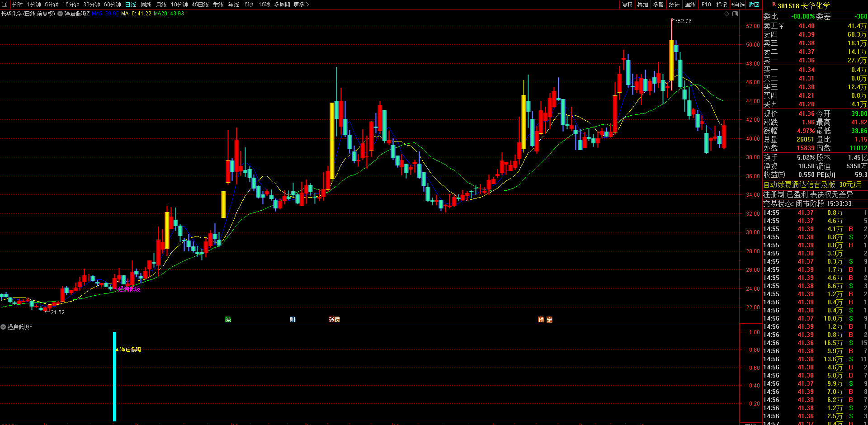Image resolution: width=868 pixels, height=425 pixels.
Task: Open the 统计 statistics tool
Action: (674, 5)
